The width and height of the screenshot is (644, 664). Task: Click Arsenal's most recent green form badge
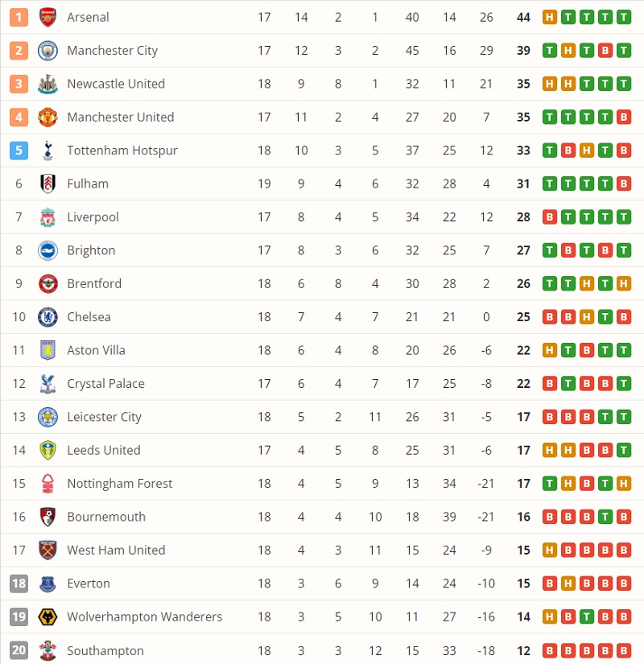625,17
